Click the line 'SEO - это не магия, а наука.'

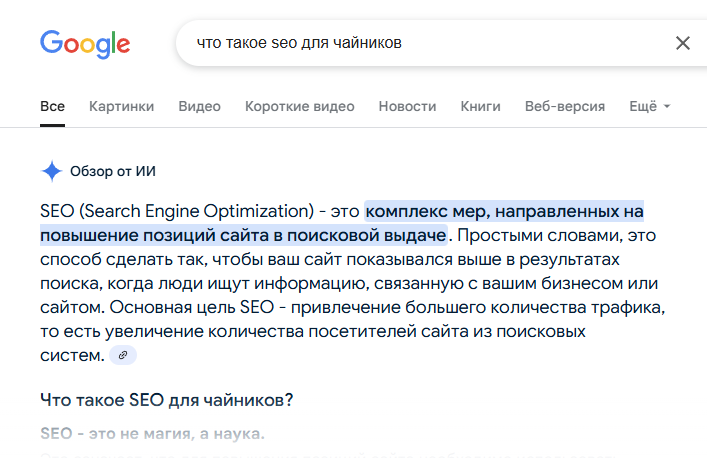pos(152,434)
